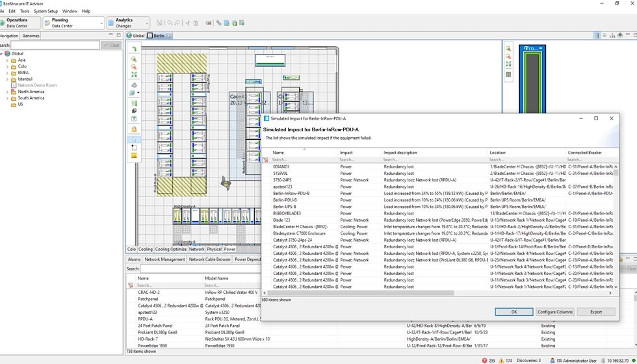Click the zoom in magnifier icon
The image size is (637, 364).
(x=134, y=58)
